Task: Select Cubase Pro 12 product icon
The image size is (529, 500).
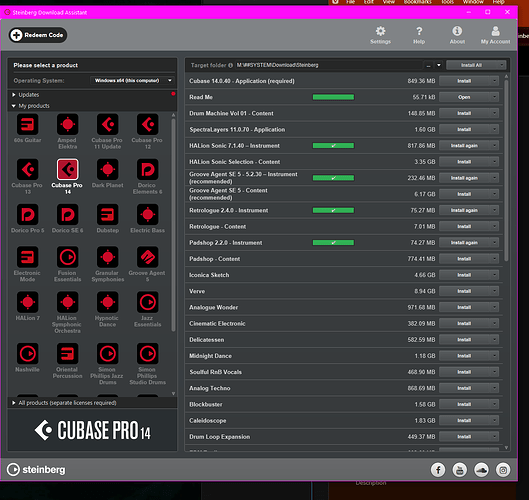Action: (x=147, y=124)
